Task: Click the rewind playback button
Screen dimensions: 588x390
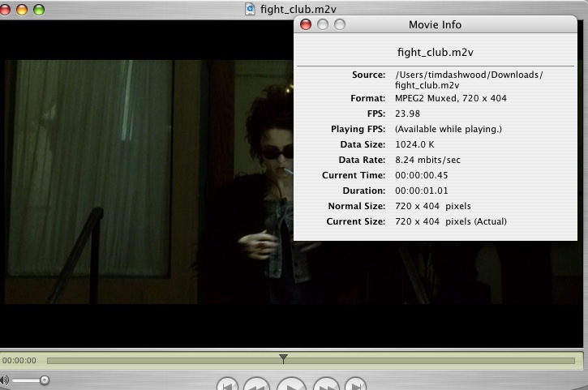Action: click(257, 385)
